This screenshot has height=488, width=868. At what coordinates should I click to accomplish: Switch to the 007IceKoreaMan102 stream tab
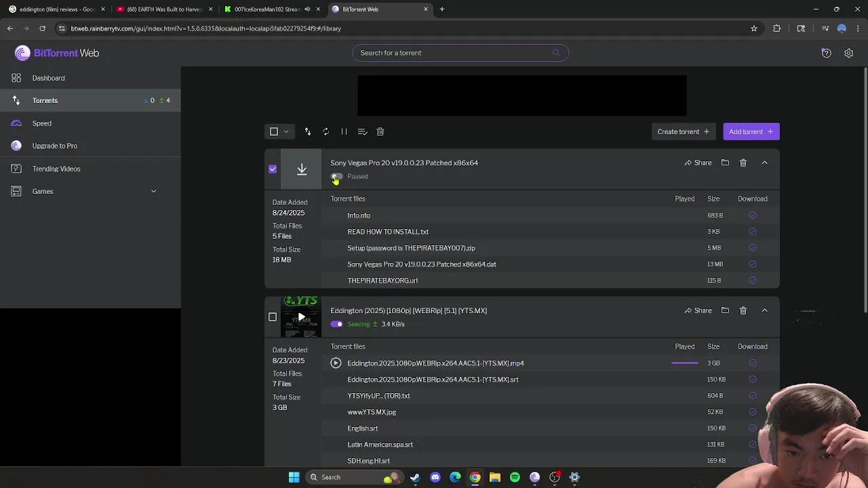(271, 9)
